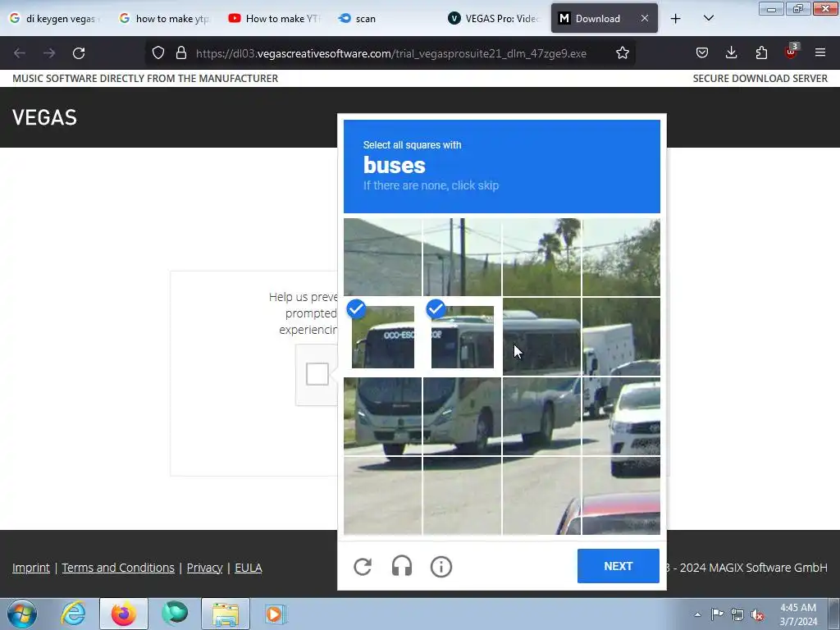Select the tile with red car roof
Image resolution: width=840 pixels, height=630 pixels.
(x=621, y=495)
